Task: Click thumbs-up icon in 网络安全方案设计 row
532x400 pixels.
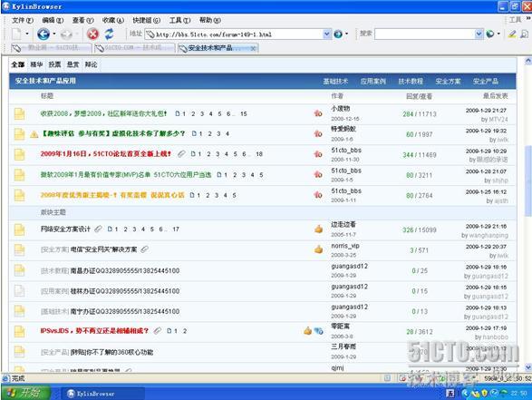Action: coord(319,229)
